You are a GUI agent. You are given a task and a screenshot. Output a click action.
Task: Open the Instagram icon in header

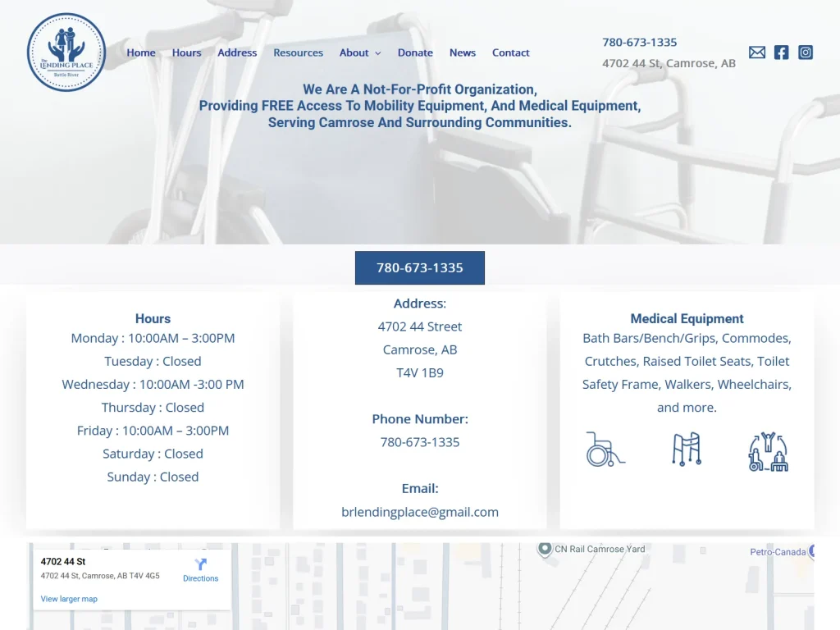806,52
